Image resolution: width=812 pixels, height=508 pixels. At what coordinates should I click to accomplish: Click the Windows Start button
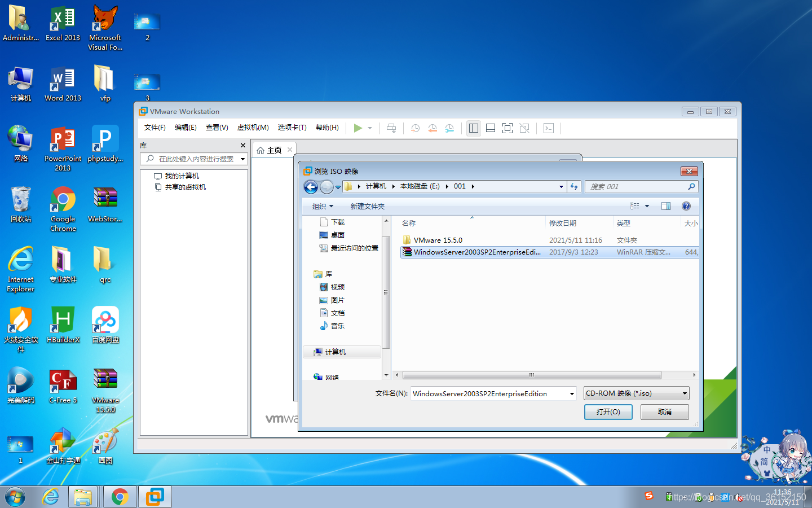15,497
